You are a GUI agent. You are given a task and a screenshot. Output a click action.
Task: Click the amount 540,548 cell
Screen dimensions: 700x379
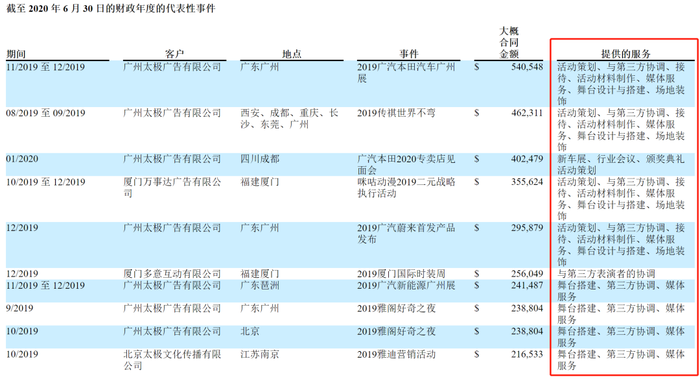[527, 67]
